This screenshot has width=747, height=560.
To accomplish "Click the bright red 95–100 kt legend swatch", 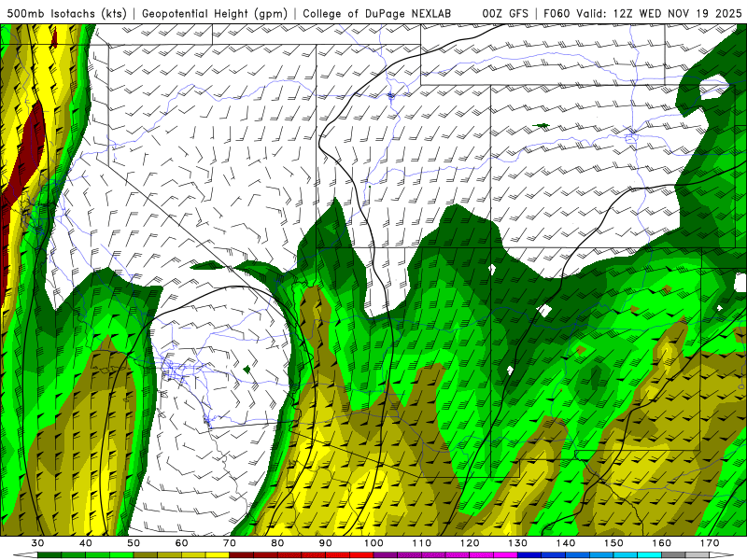I will 361,555.
